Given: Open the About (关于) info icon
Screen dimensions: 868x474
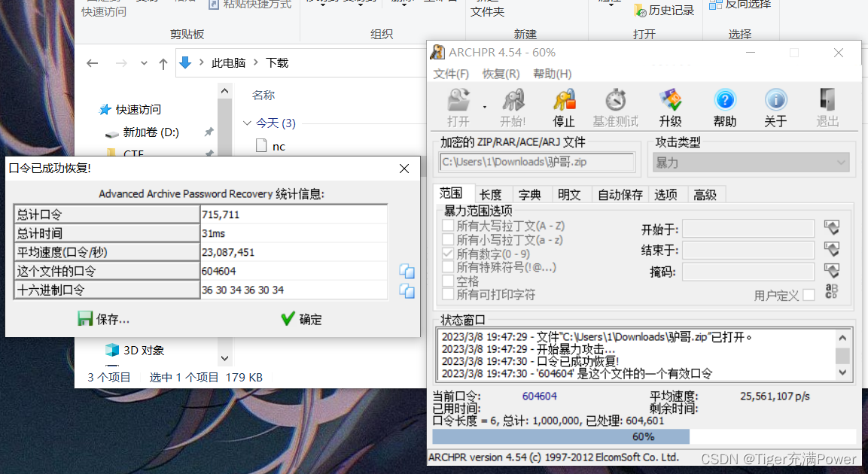Looking at the screenshot, I should [x=775, y=100].
